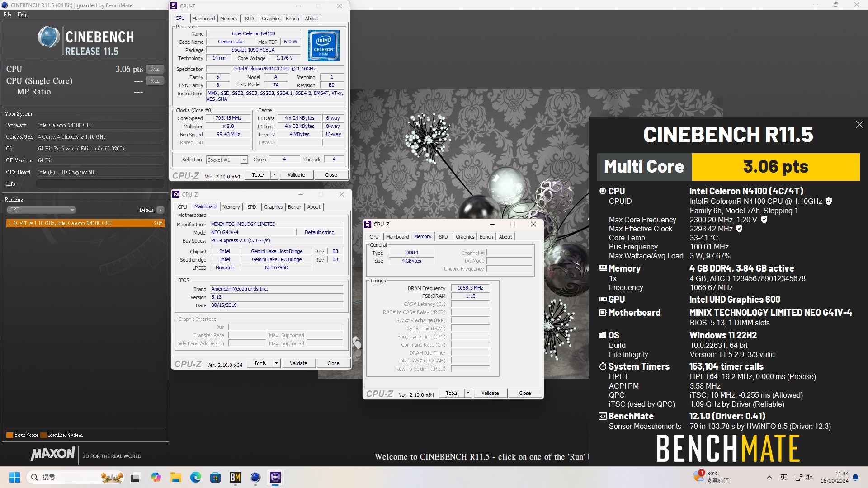Click the Cinebench title bar app icon
Screen dimensions: 868x488
[x=5, y=5]
